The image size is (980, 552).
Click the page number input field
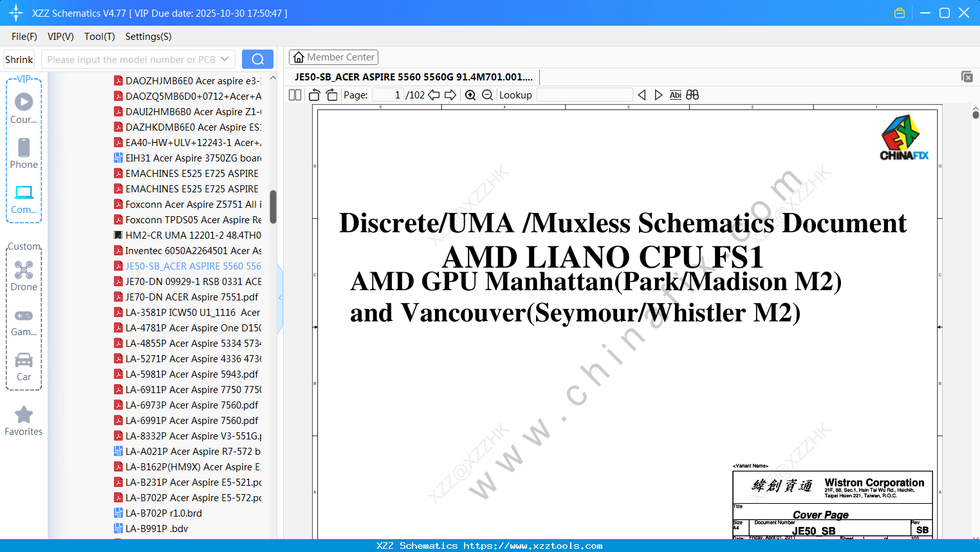(x=387, y=95)
